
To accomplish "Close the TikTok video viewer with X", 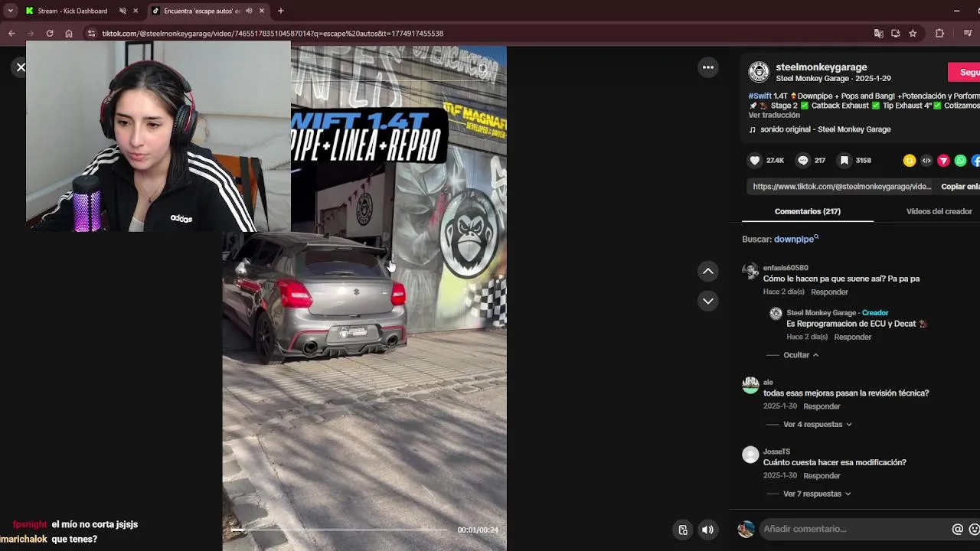I will (x=21, y=67).
